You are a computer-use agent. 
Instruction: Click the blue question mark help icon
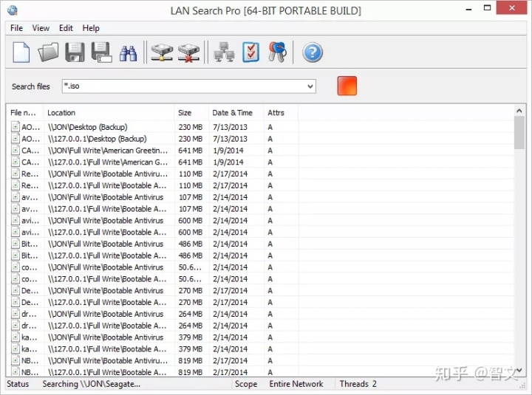tap(313, 52)
